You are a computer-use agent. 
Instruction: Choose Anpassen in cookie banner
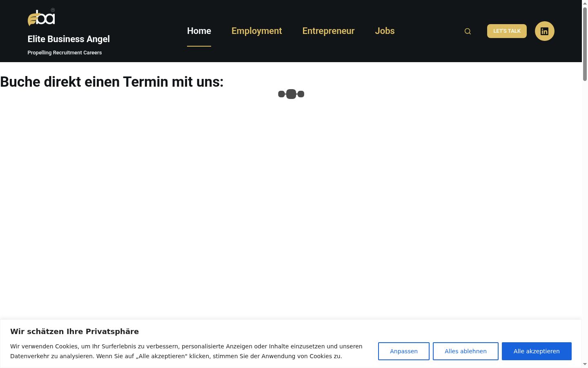coord(403,351)
